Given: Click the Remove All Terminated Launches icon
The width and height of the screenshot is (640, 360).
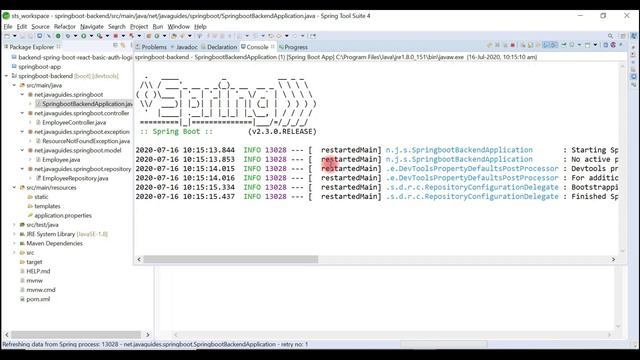Looking at the screenshot, I should pos(505,45).
